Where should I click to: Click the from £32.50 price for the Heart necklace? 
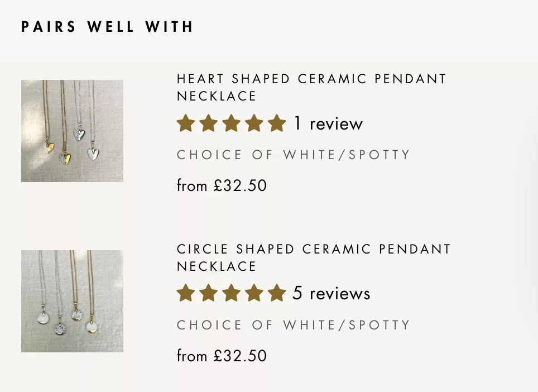click(222, 185)
